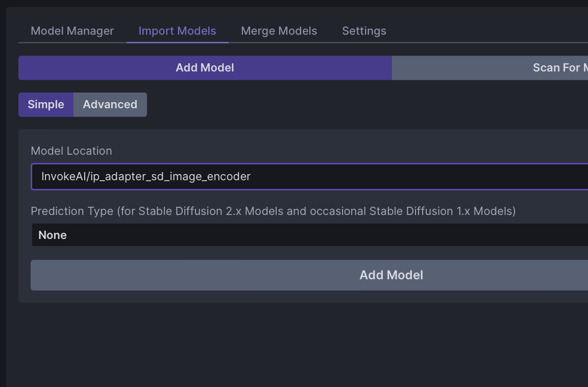Open the Model Manager tab
Image resolution: width=588 pixels, height=387 pixels.
72,31
